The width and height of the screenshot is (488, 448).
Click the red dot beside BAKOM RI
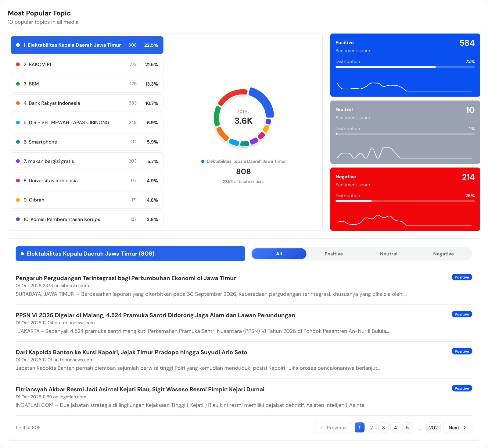point(18,64)
